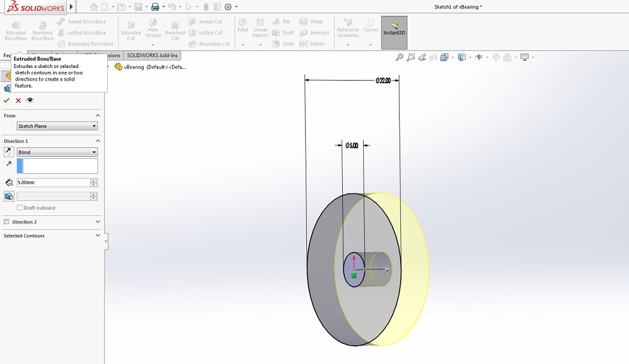629x364 pixels.
Task: Click the Print icon
Action: [155, 7]
